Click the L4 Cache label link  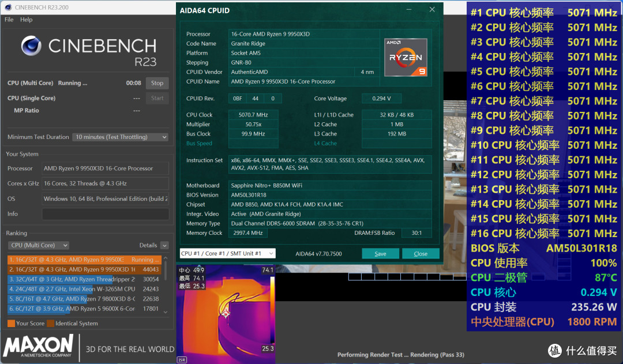pyautogui.click(x=325, y=144)
